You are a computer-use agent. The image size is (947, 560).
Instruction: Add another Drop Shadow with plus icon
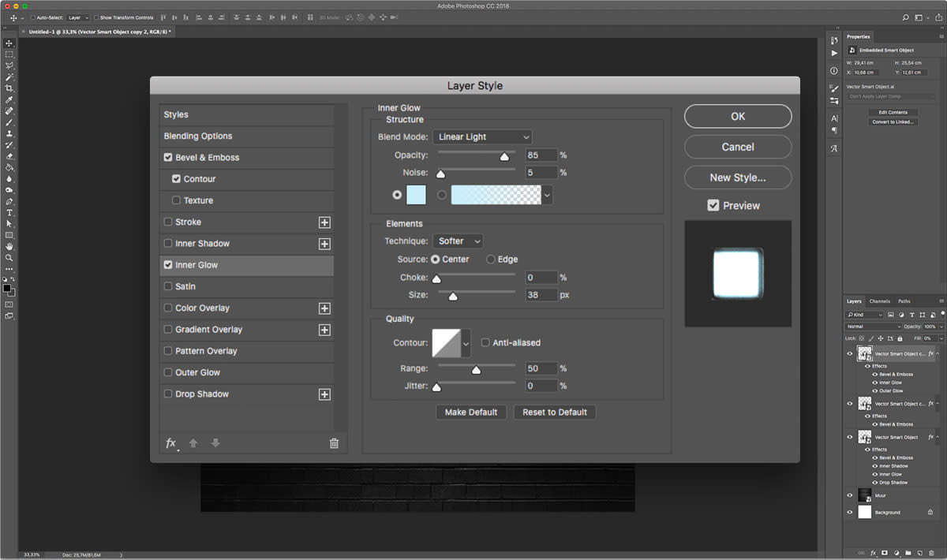[324, 394]
